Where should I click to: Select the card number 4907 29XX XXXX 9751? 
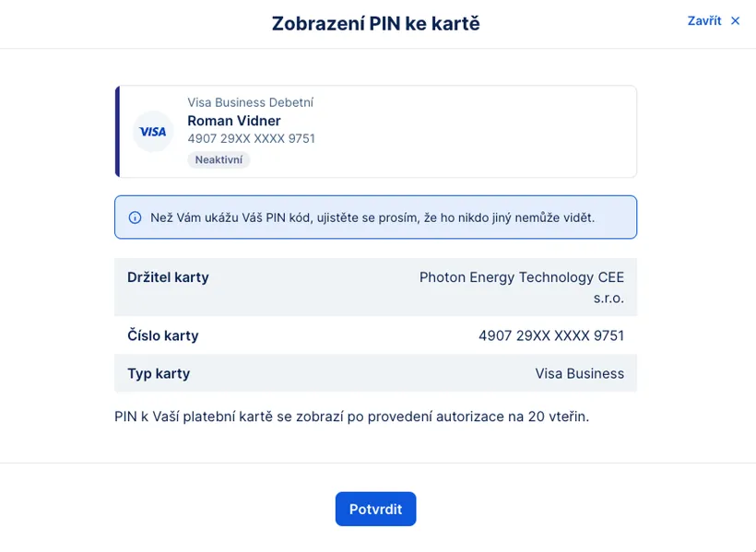tap(551, 335)
